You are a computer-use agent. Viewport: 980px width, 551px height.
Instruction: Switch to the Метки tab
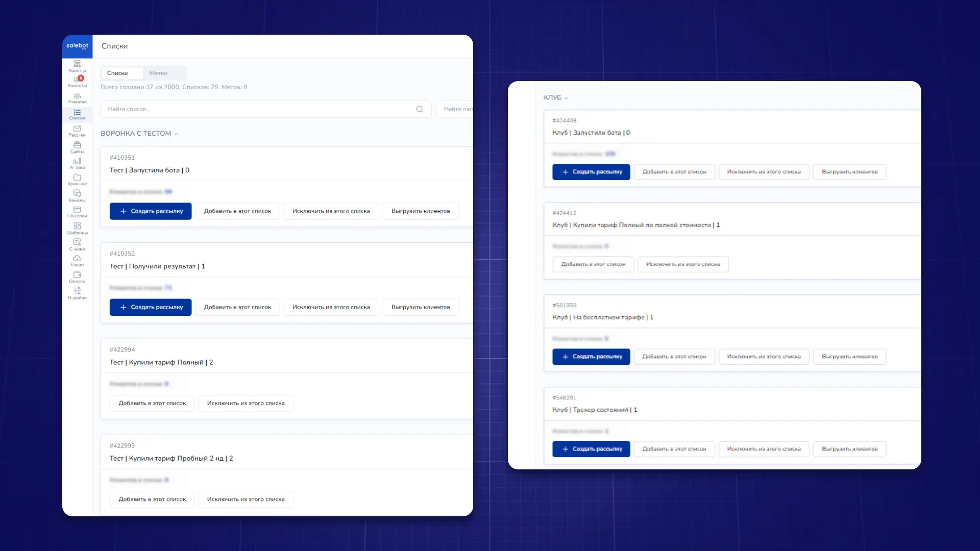pos(158,73)
